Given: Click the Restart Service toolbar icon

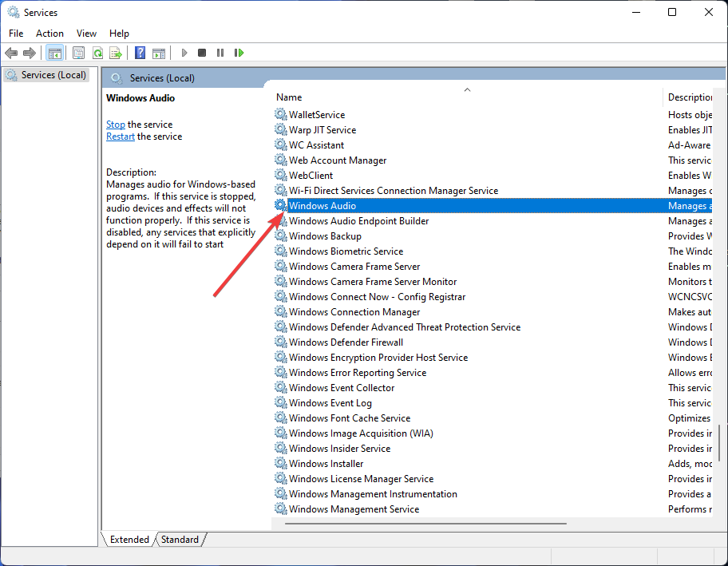Looking at the screenshot, I should click(x=239, y=53).
